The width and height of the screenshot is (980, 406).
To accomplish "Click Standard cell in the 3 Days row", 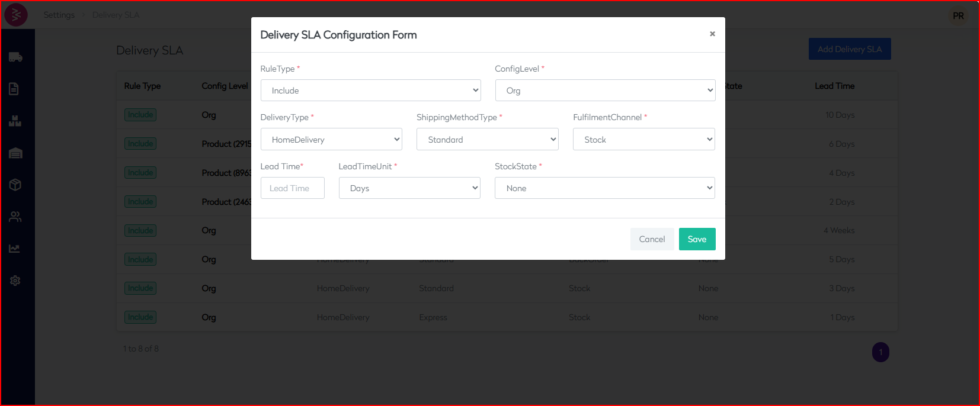I will point(436,288).
